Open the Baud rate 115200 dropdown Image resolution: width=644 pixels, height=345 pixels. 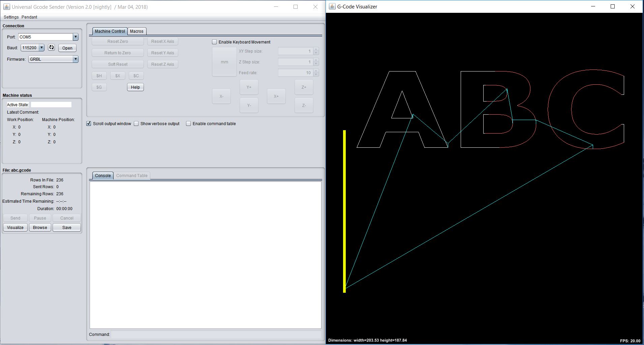tap(41, 48)
